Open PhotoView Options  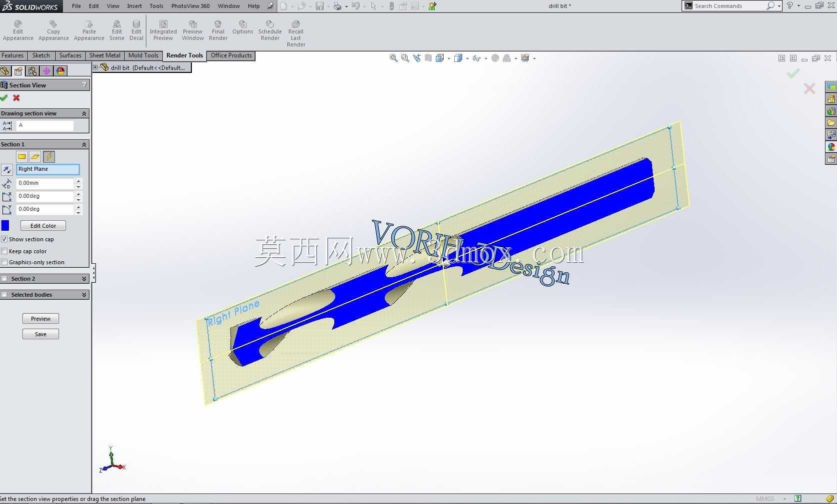pyautogui.click(x=243, y=28)
